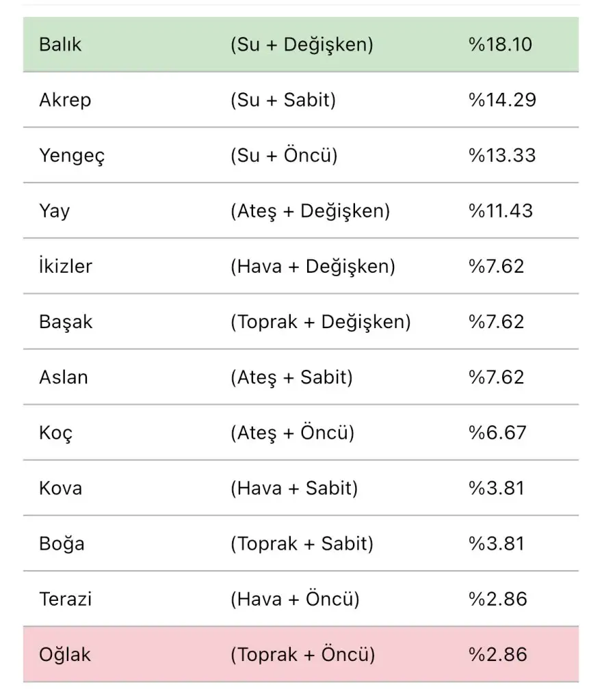The width and height of the screenshot is (602, 700).
Task: Click the Yay sign name
Action: pos(54,211)
